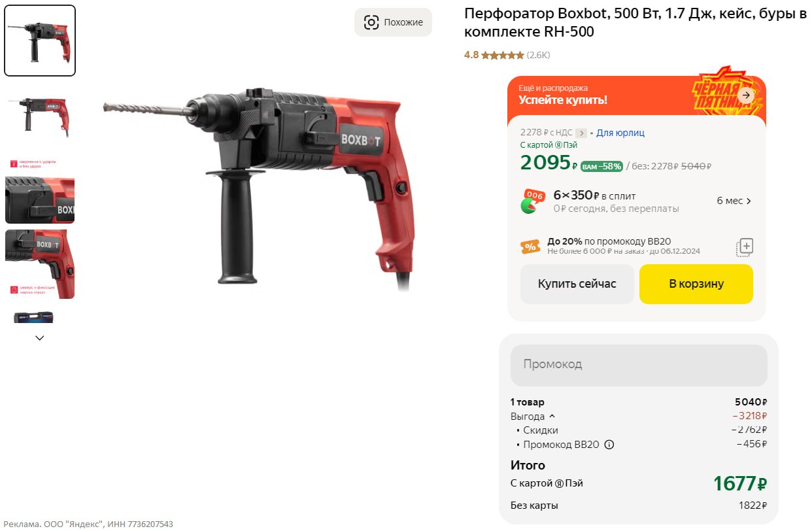
Task: Select the close-up BOXBOT body thumbnail
Action: pyautogui.click(x=40, y=200)
